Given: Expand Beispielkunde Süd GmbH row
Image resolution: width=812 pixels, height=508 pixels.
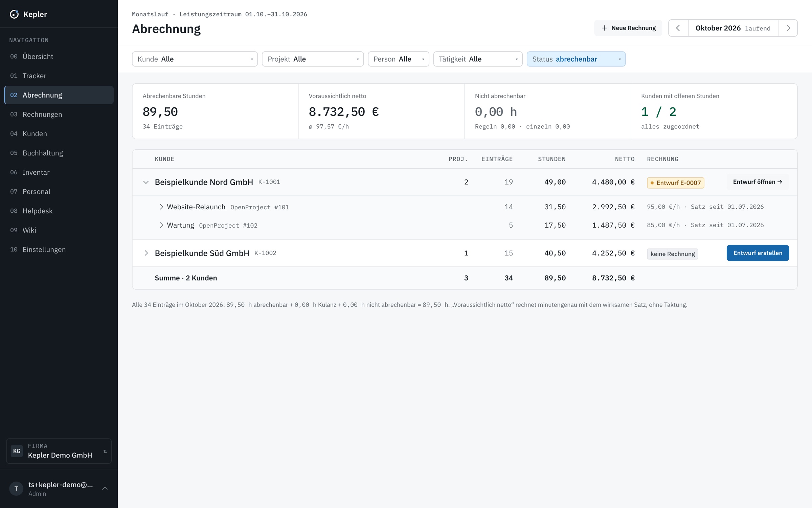Looking at the screenshot, I should pyautogui.click(x=146, y=253).
